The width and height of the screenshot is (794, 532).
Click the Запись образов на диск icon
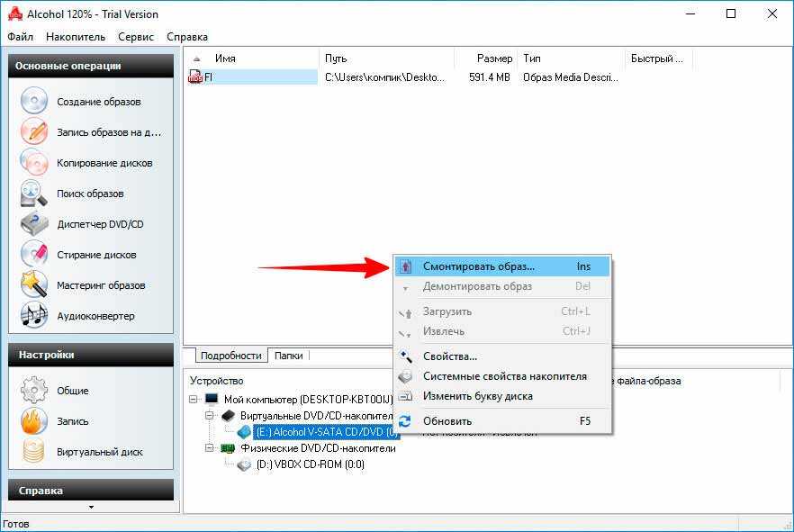[34, 131]
